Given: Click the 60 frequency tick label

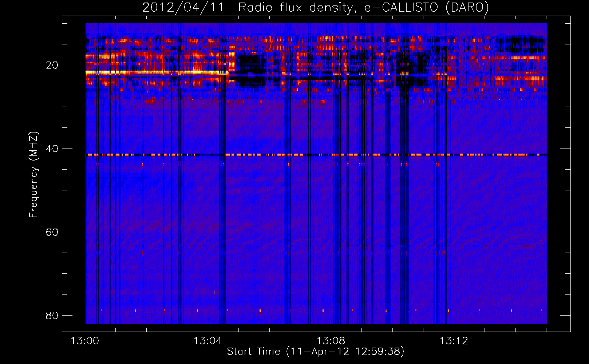Looking at the screenshot, I should coord(52,232).
